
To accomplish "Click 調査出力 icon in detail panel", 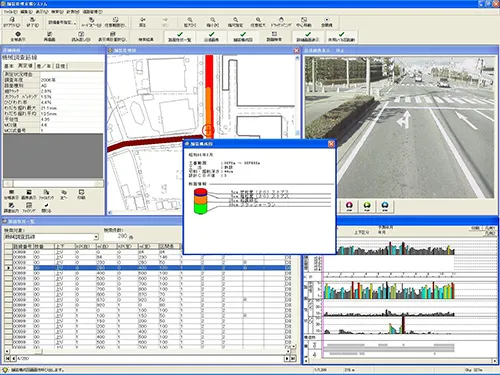I will click(11, 208).
